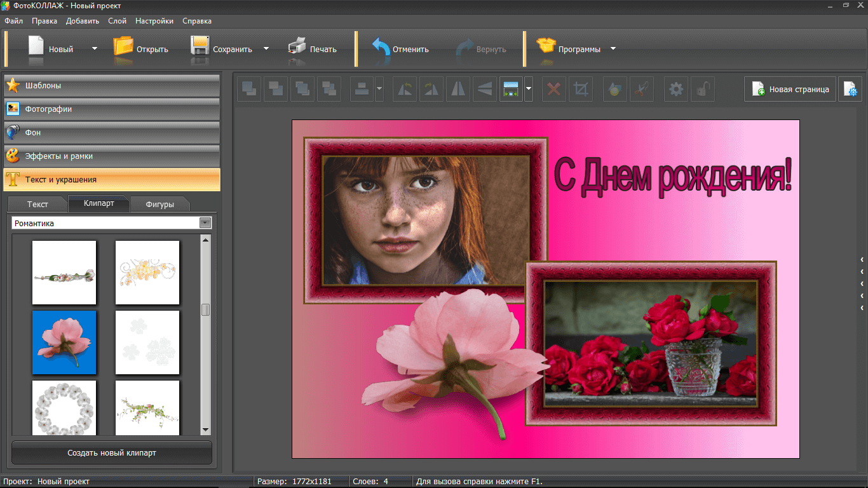This screenshot has width=868, height=488.
Task: Click the flip horizontal icon
Action: point(458,90)
